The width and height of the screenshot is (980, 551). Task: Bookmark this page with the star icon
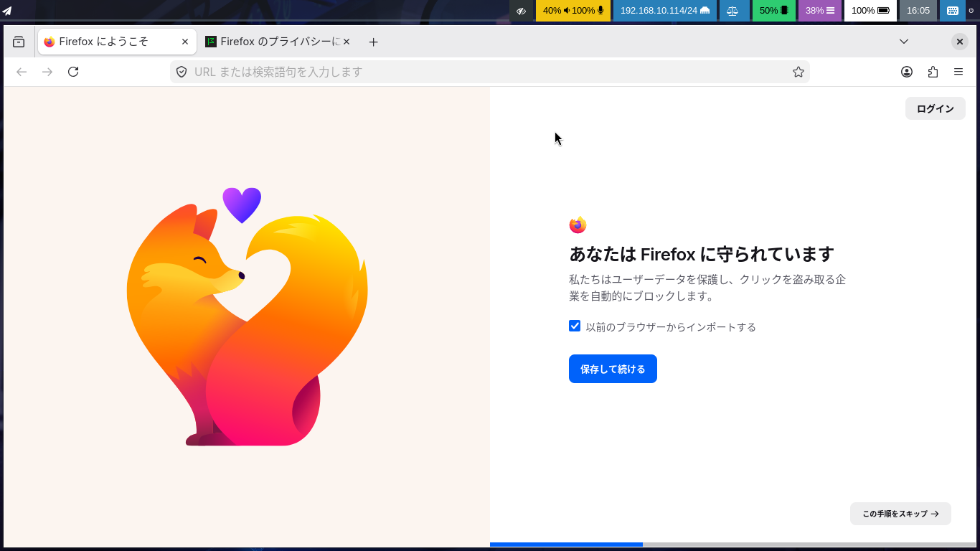coord(798,72)
